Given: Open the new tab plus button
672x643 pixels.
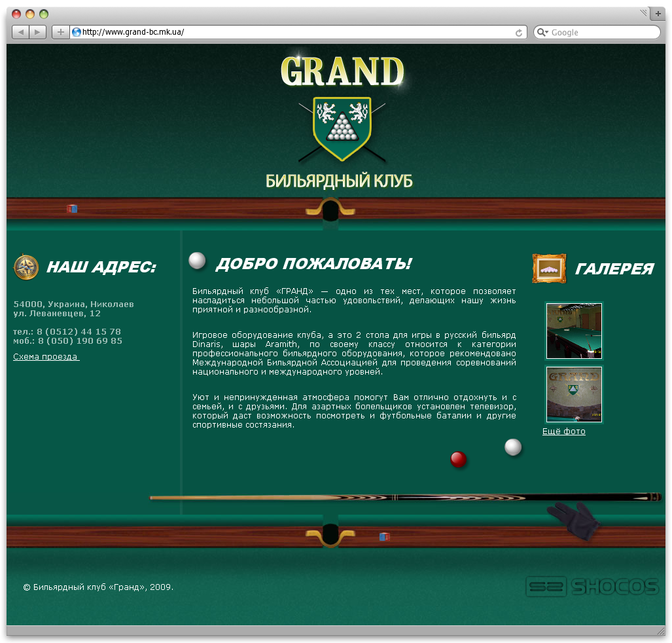Looking at the screenshot, I should 658,13.
